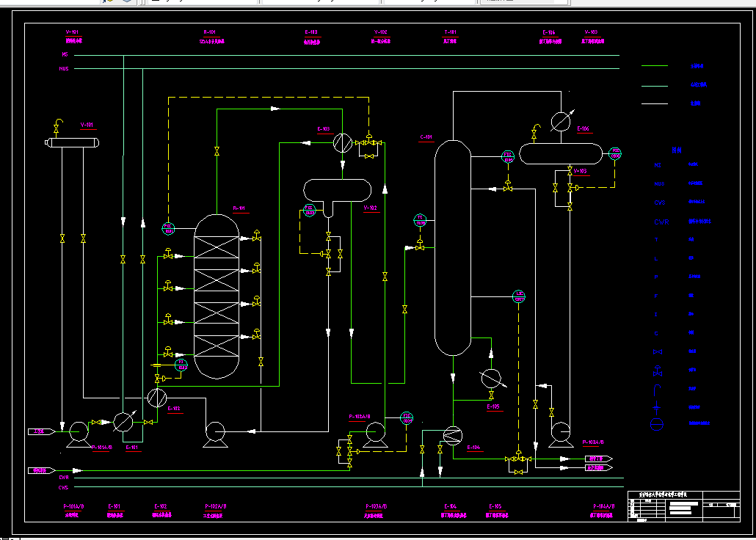Click the FIC bubble on column reflux line
Image resolution: width=756 pixels, height=540 pixels.
pyautogui.click(x=508, y=157)
